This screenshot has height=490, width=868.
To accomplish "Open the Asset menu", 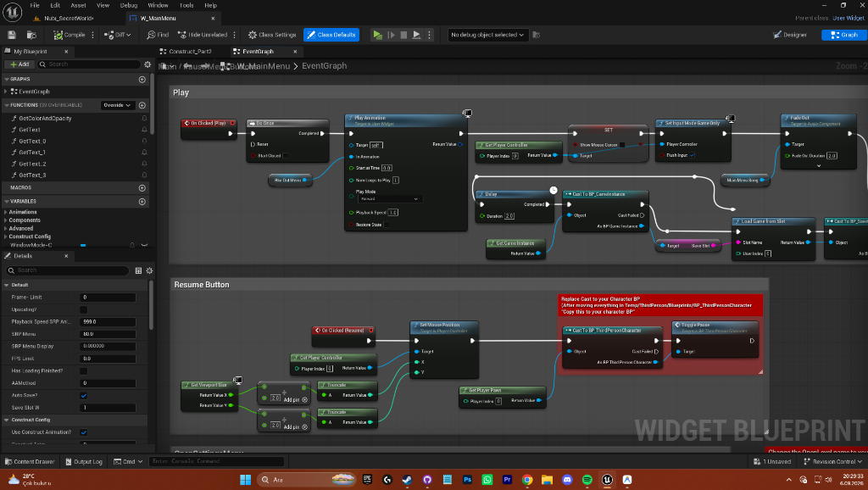I will [x=78, y=5].
